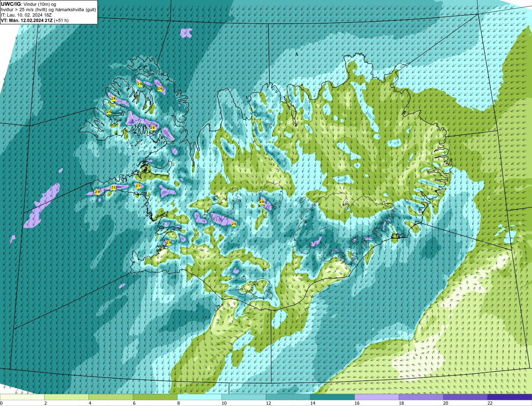532x406 pixels.
Task: Click the 29 gust marker near Reykjanes peninsula
Action: coord(168,243)
